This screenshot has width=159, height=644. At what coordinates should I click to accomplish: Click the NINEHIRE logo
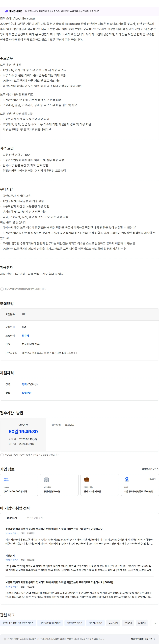pyautogui.click(x=14, y=11)
